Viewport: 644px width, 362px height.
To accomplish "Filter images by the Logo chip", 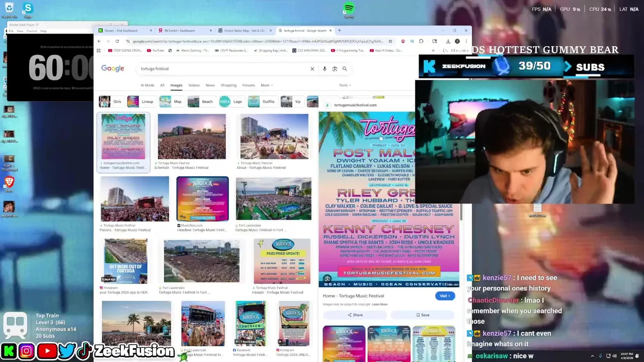I will [x=231, y=102].
